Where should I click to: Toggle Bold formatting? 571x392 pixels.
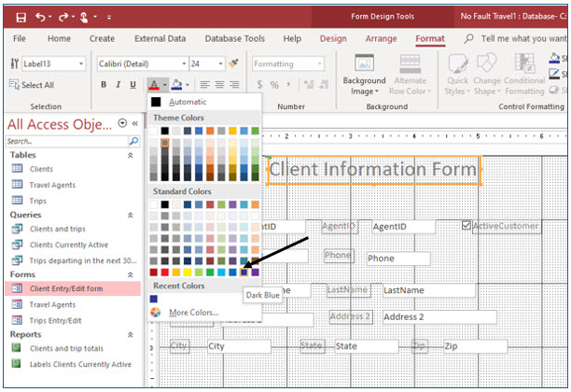pyautogui.click(x=104, y=85)
